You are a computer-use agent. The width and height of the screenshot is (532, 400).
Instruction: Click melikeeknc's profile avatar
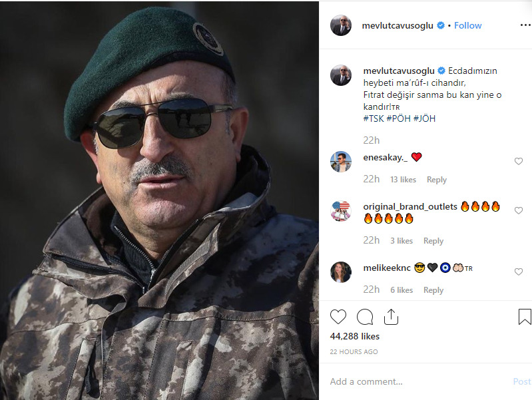[x=341, y=272]
